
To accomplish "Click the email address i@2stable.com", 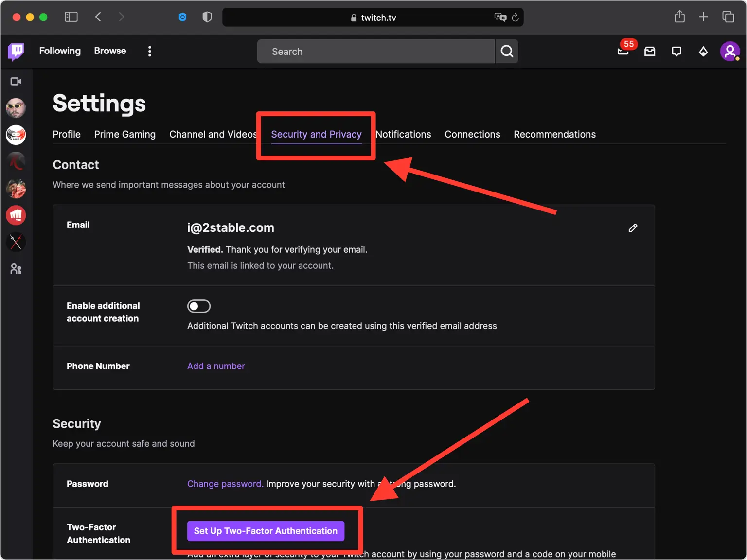I will click(x=231, y=228).
